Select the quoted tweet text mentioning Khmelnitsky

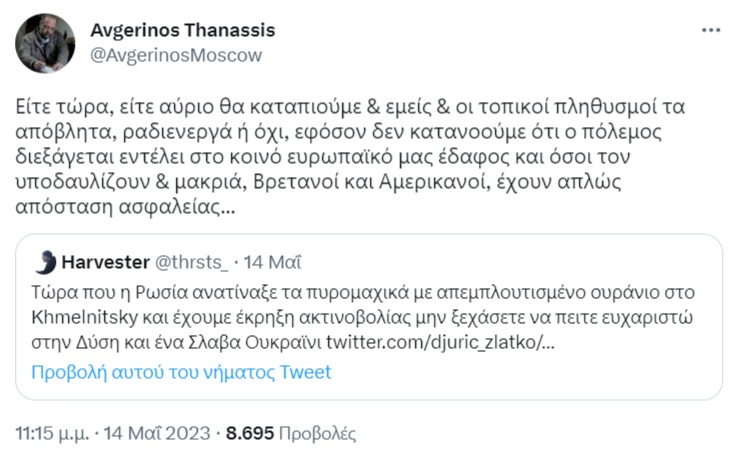[363, 317]
